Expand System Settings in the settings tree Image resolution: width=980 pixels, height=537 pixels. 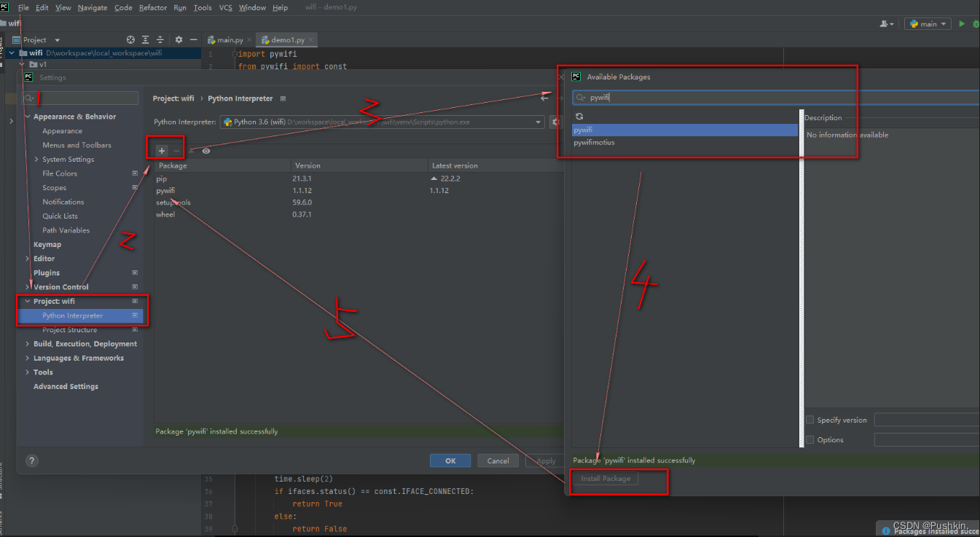[x=36, y=160]
